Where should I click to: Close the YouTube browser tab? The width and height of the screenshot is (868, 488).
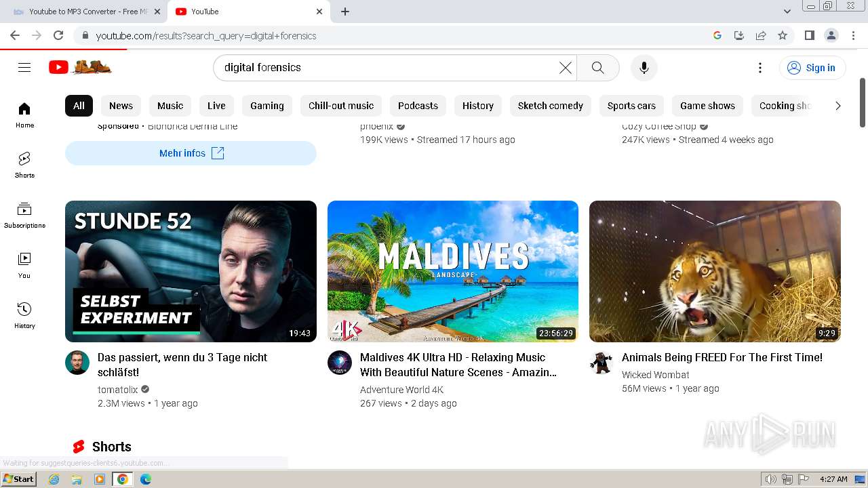[319, 12]
